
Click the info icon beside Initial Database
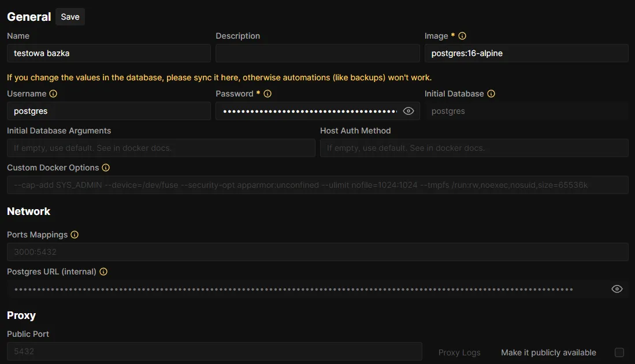[x=491, y=94]
